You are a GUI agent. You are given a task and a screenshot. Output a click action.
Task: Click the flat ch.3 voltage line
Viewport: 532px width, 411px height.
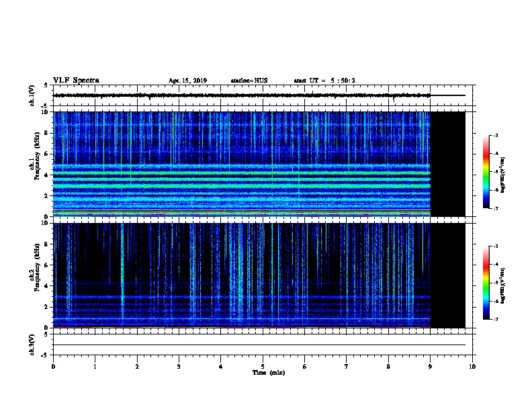click(x=259, y=345)
